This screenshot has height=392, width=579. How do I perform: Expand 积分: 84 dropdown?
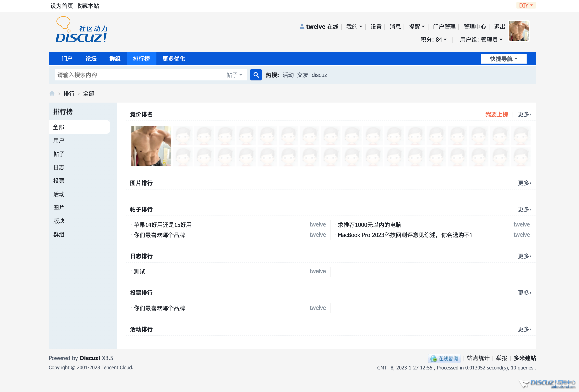(x=433, y=40)
